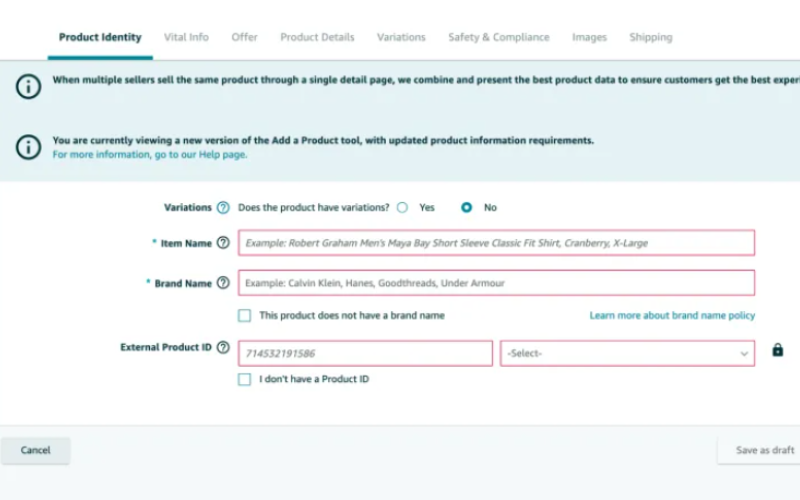
Task: Open the Images tab
Action: point(589,37)
